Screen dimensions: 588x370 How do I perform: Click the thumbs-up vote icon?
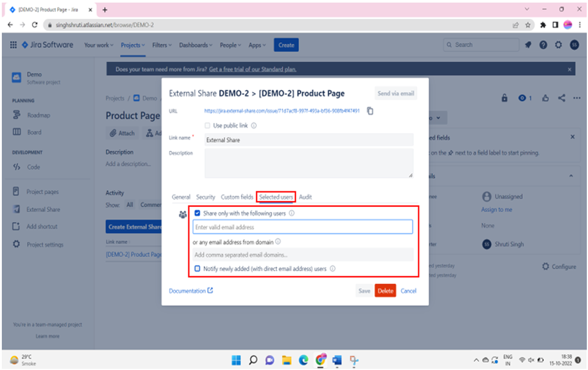545,98
